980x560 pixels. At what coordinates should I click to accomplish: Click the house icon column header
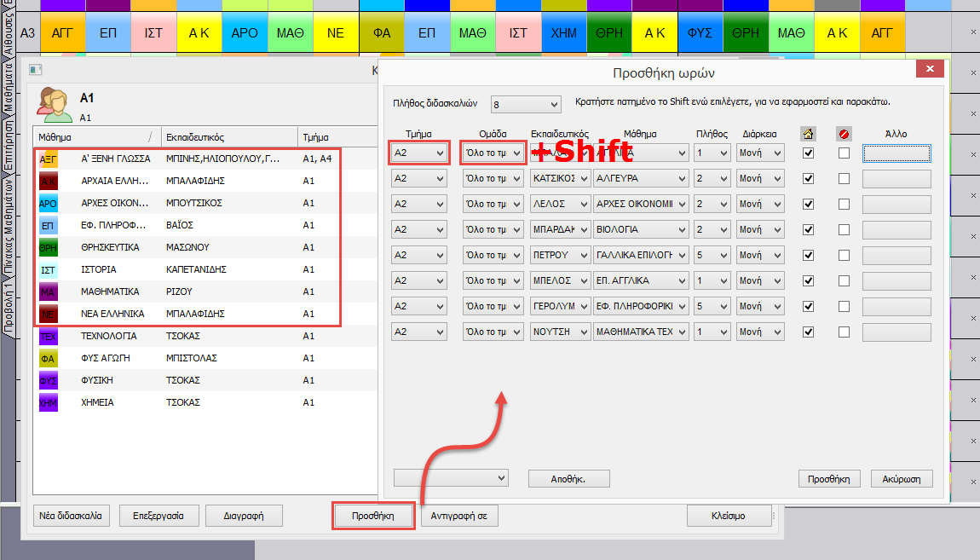click(x=808, y=133)
